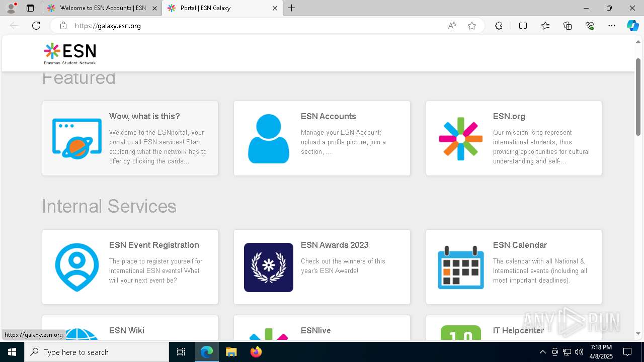Open Tab actions menu
644x362 pixels.
click(30, 8)
